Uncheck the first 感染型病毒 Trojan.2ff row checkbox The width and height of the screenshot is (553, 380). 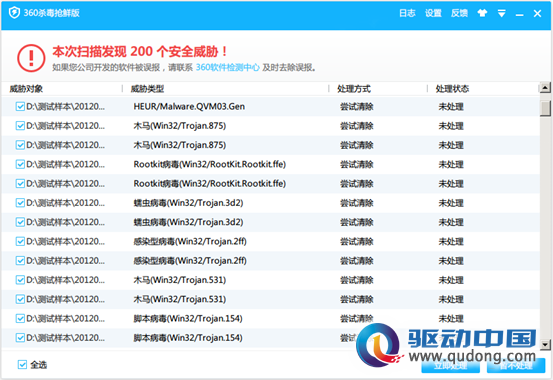[x=20, y=241]
